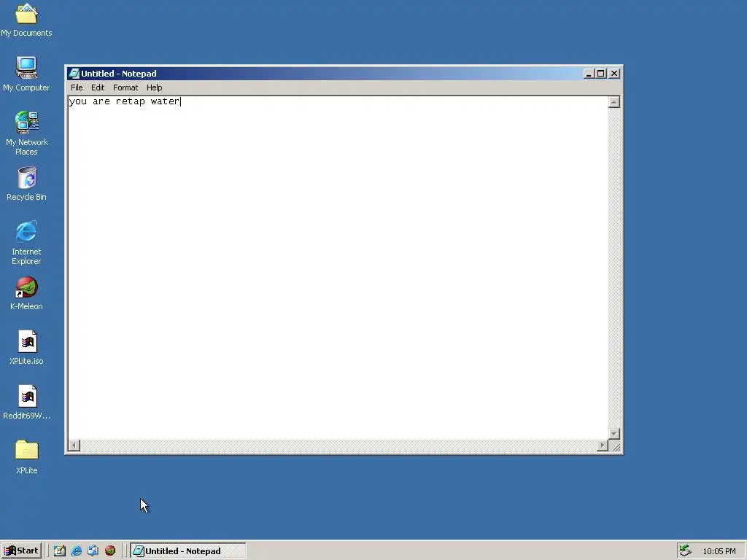This screenshot has height=560, width=747.
Task: Select the K-Meleon desktop shortcut
Action: [x=27, y=294]
